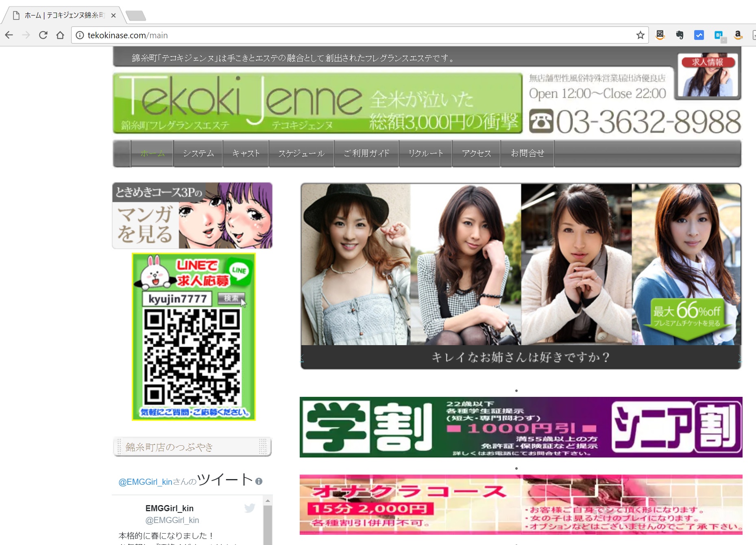Image resolution: width=756 pixels, height=545 pixels.
Task: Select the スケジュール navigation menu item
Action: pos(301,153)
